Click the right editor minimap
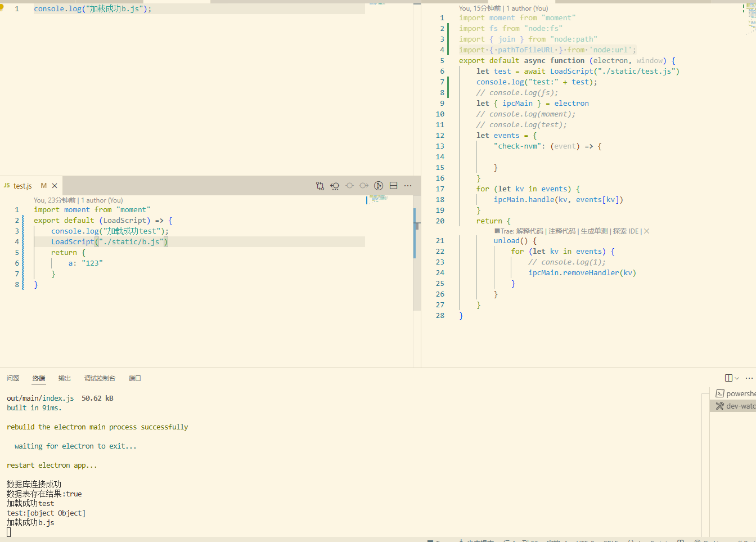 coord(751,20)
